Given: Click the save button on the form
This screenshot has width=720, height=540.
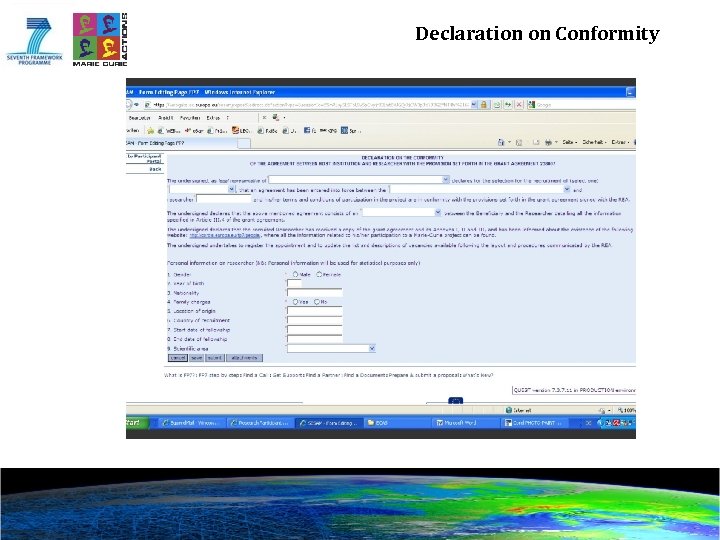Looking at the screenshot, I should coord(197,358).
